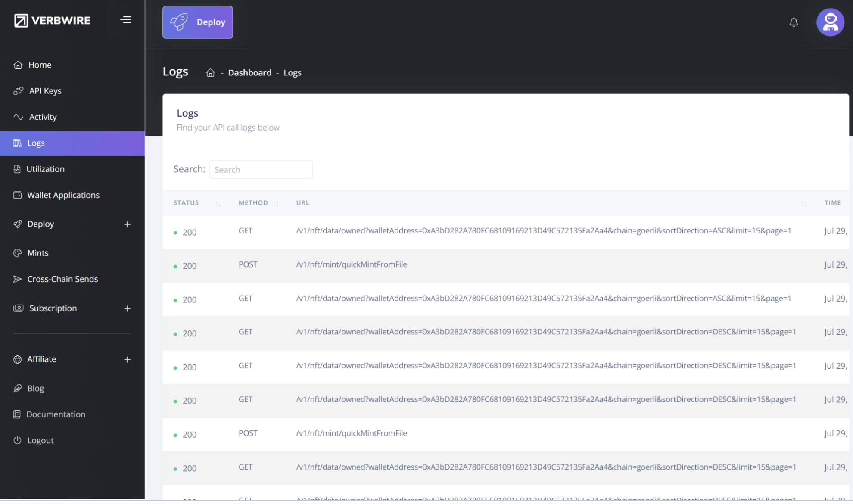The image size is (853, 504).
Task: Open API Keys in the sidebar
Action: click(45, 91)
